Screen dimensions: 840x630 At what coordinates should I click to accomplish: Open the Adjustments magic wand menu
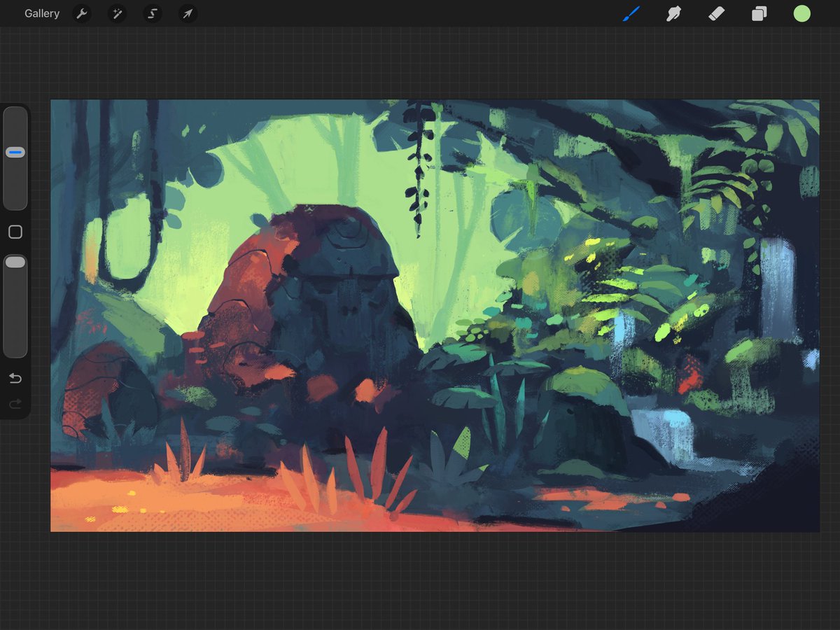click(x=117, y=13)
